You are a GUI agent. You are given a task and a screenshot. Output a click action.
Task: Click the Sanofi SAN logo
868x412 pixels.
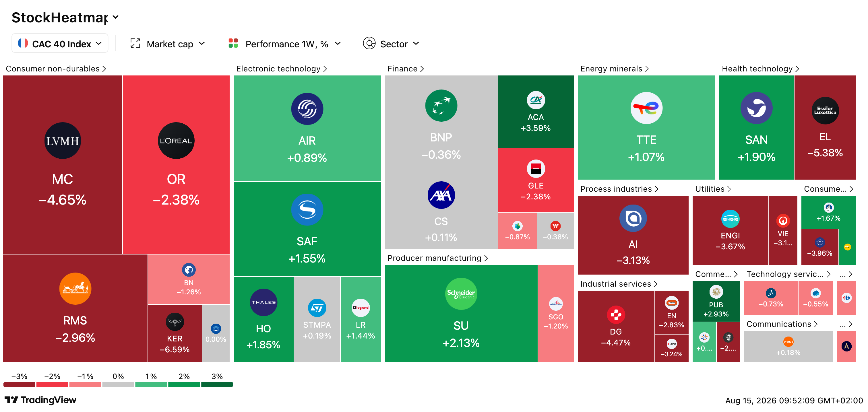click(756, 108)
